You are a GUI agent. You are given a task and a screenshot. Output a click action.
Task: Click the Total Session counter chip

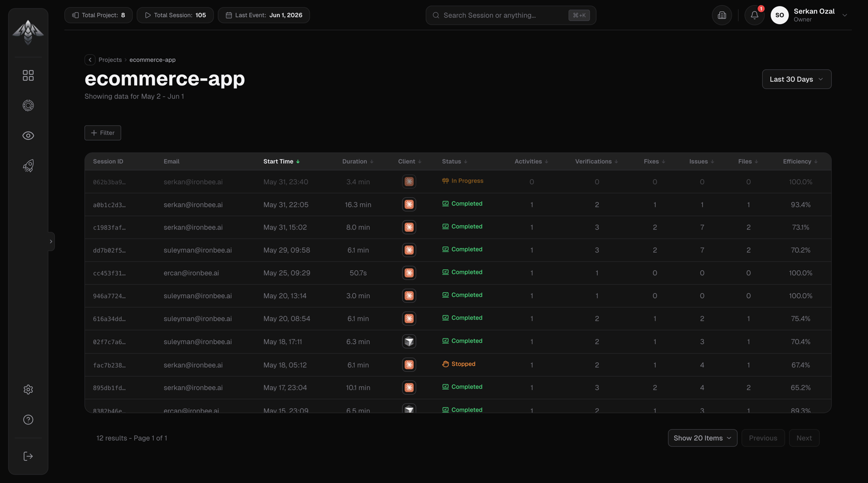coord(175,15)
